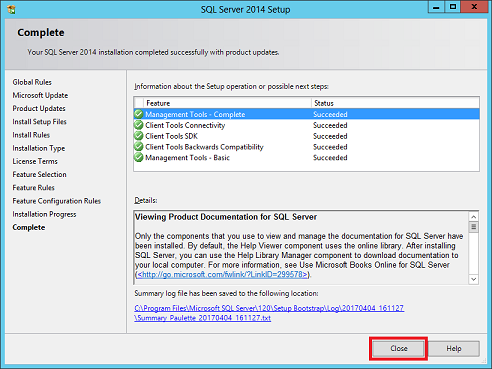Click Installation Type step in sidebar

(39, 148)
